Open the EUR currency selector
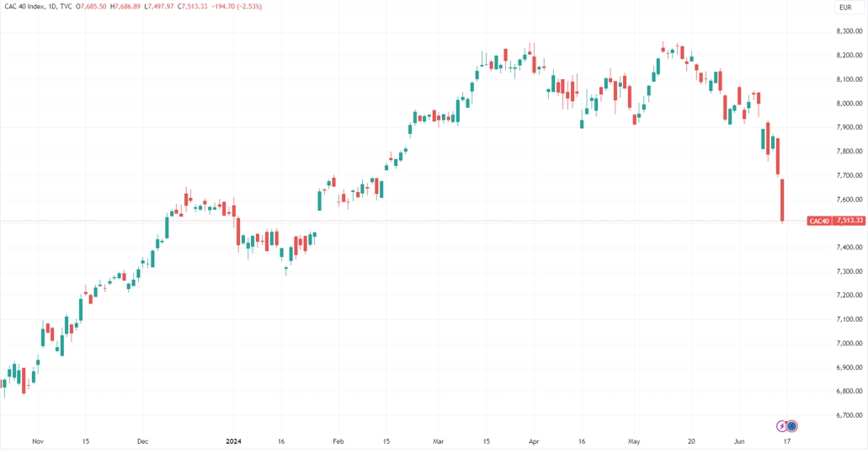Screen dimensions: 868x454 click(845, 7)
